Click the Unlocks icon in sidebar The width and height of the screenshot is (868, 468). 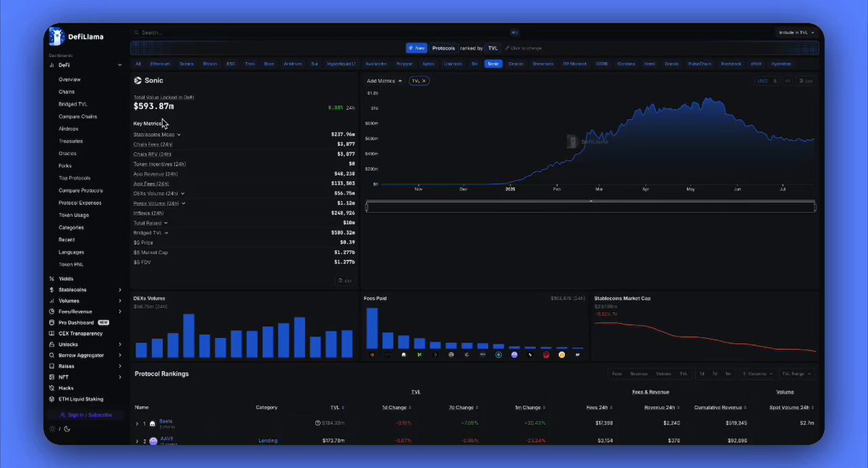51,344
